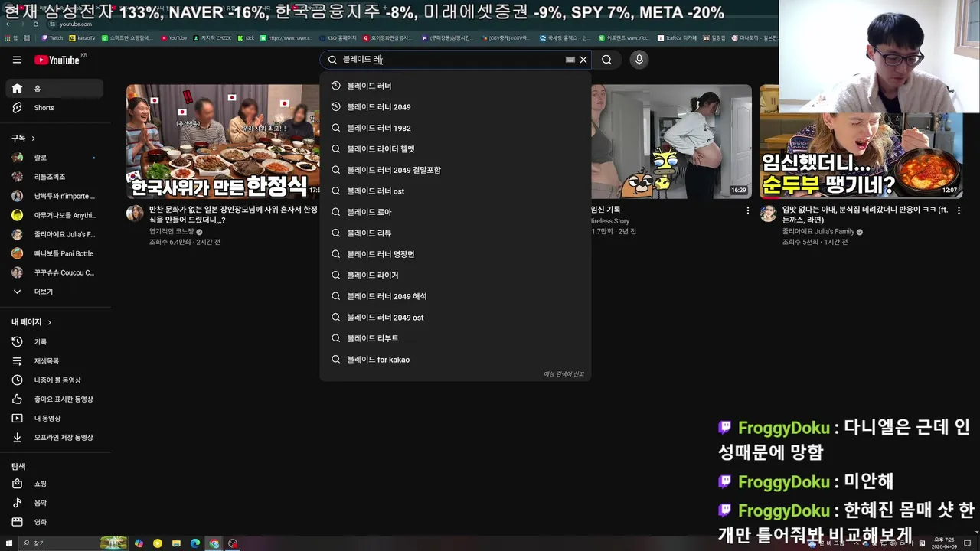Open the 엽기적인 코노짱 channel link

coord(171,232)
